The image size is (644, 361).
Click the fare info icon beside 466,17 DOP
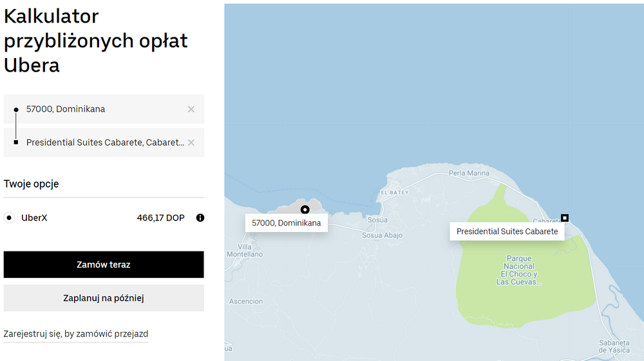coord(200,218)
